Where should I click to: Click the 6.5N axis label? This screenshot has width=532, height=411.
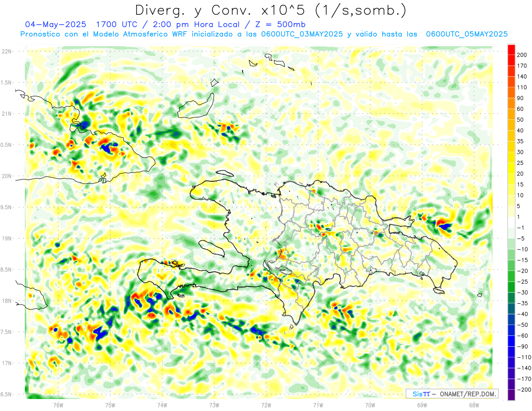click(x=6, y=394)
